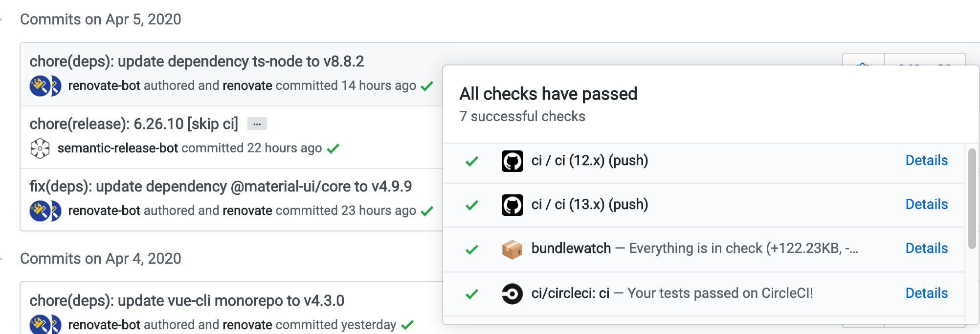This screenshot has height=334, width=980.
Task: Click the bundlewatch package icon
Action: pos(512,249)
